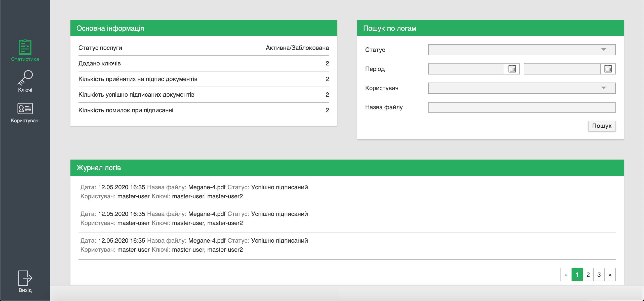The image size is (644, 301).
Task: Click the Вихід logout icon
Action: coord(25,278)
